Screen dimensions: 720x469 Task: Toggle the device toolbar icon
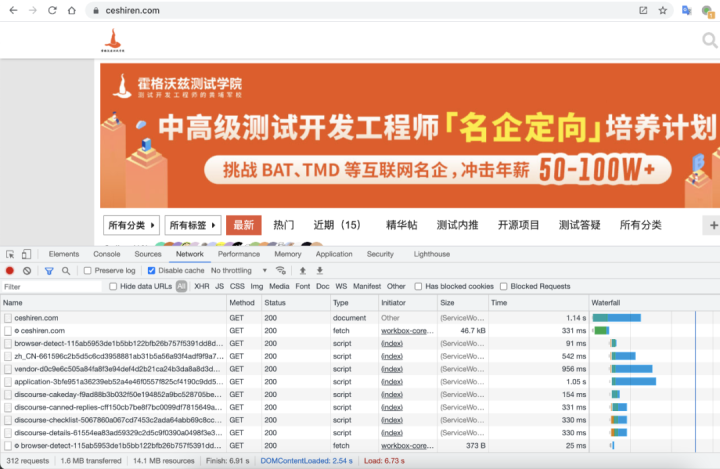26,254
